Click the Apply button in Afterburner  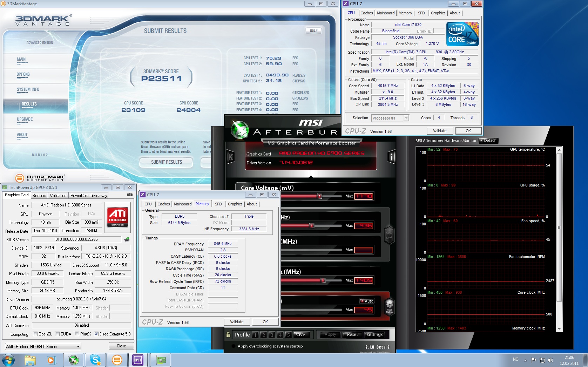click(x=330, y=335)
